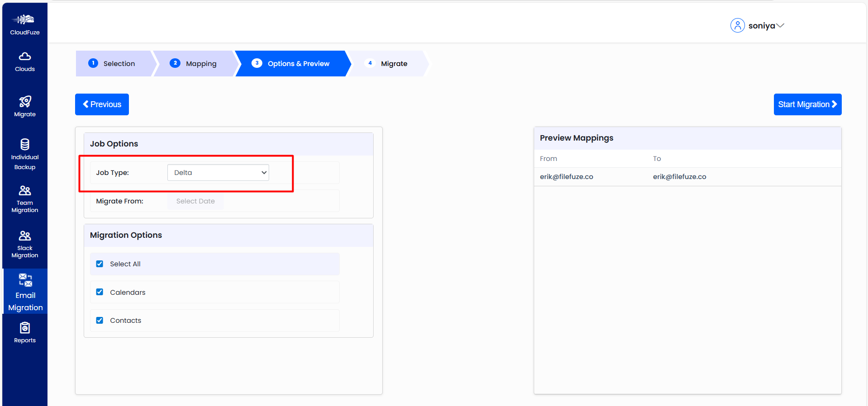The image size is (868, 406).
Task: Go to the Selection step tab
Action: pos(113,64)
